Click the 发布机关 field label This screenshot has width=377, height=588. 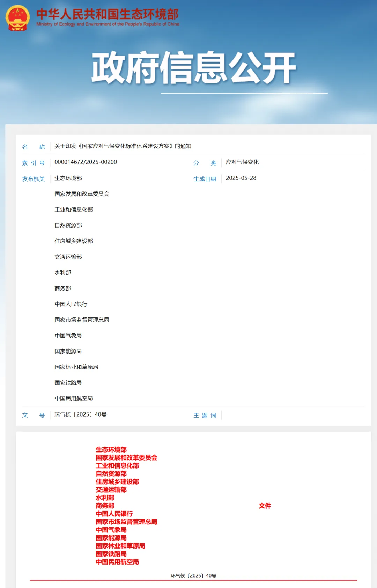coord(34,179)
